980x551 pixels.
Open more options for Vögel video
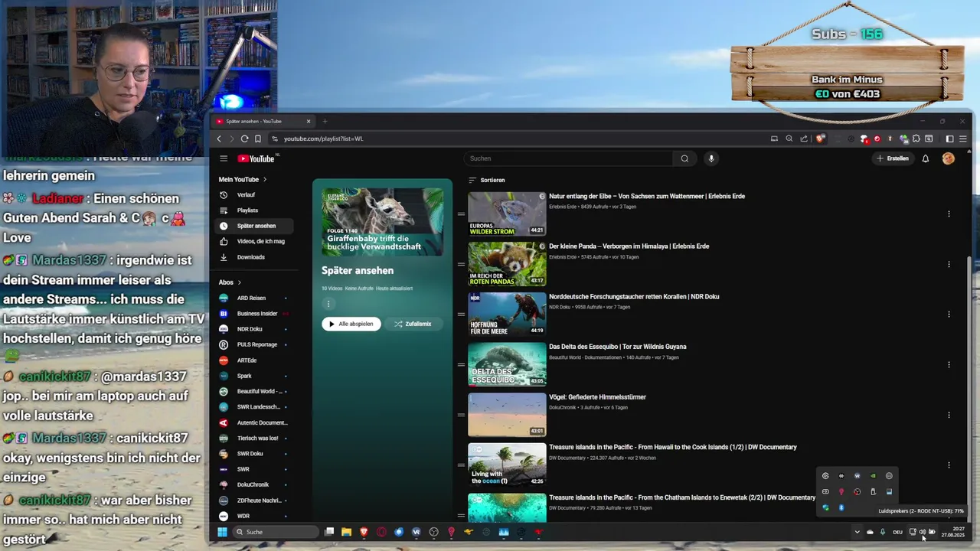coord(949,415)
